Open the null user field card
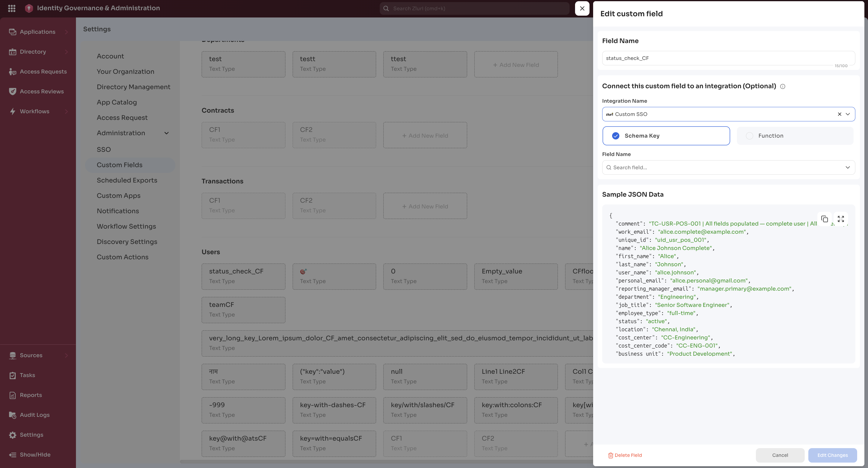 (x=425, y=377)
